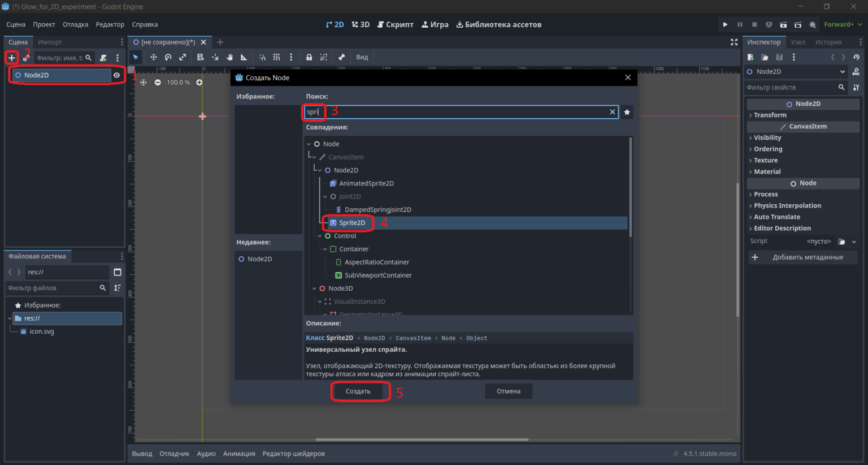
Task: Activate the Rotate Mode tool
Action: click(168, 57)
